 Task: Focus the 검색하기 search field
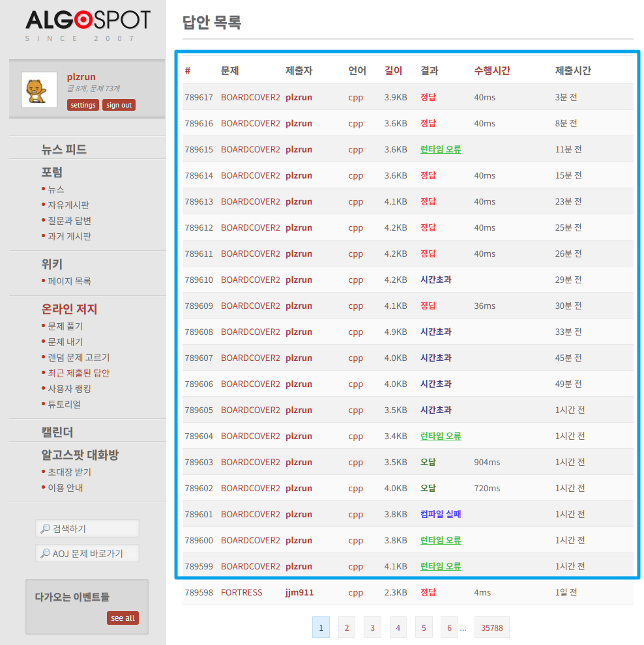tap(87, 528)
